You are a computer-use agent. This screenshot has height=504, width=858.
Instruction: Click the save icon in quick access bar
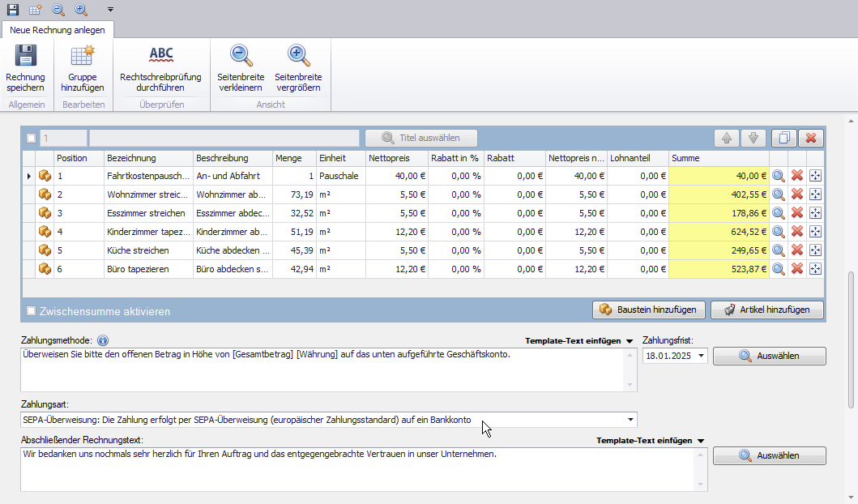pos(13,9)
